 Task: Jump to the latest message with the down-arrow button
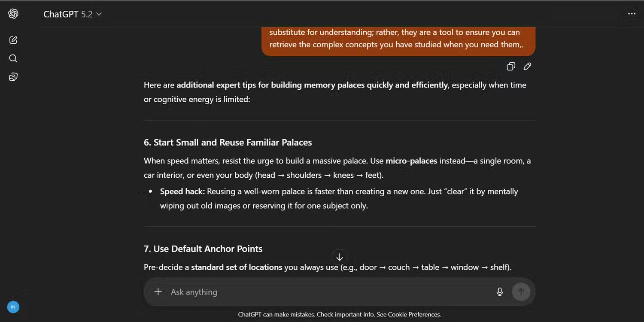[x=340, y=257]
